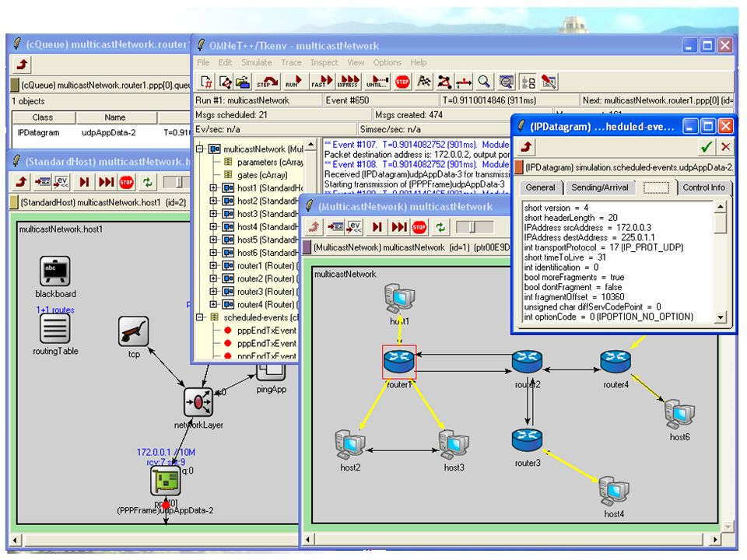This screenshot has height=560, width=747.
Task: Click the STEP button in main toolbar
Action: 267,82
